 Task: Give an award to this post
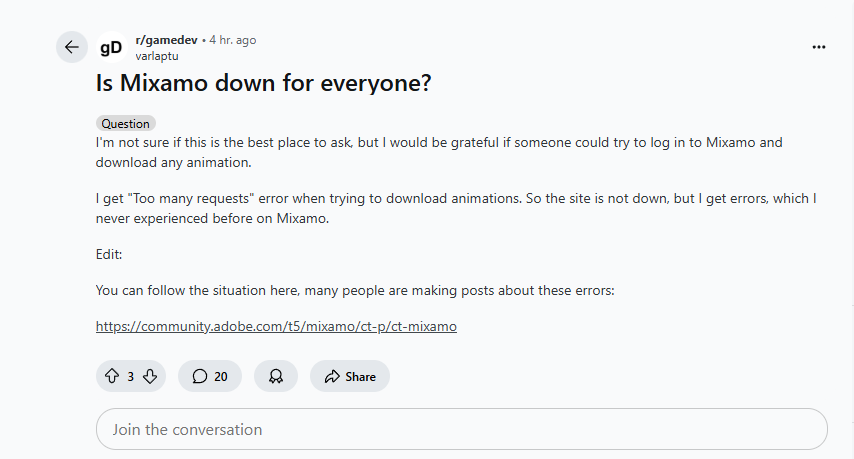(x=276, y=376)
